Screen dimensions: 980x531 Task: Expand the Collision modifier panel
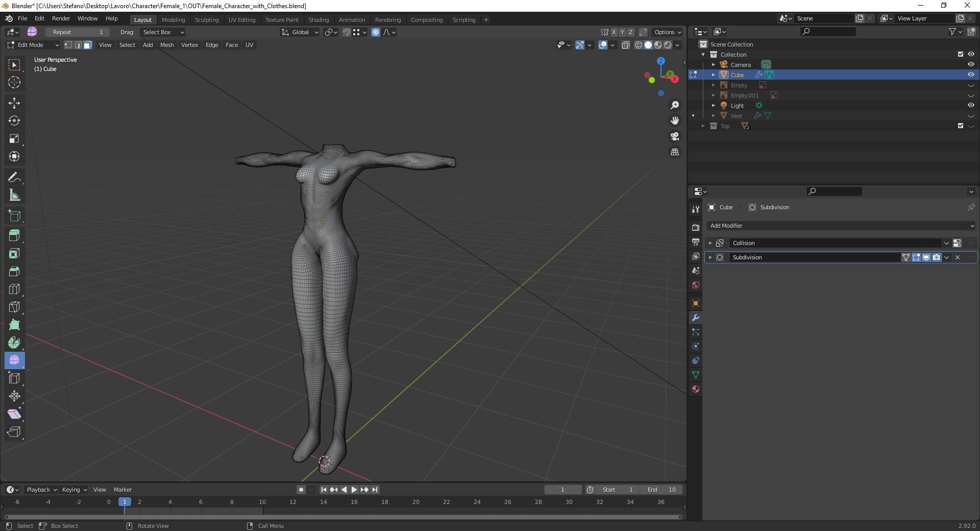[710, 243]
